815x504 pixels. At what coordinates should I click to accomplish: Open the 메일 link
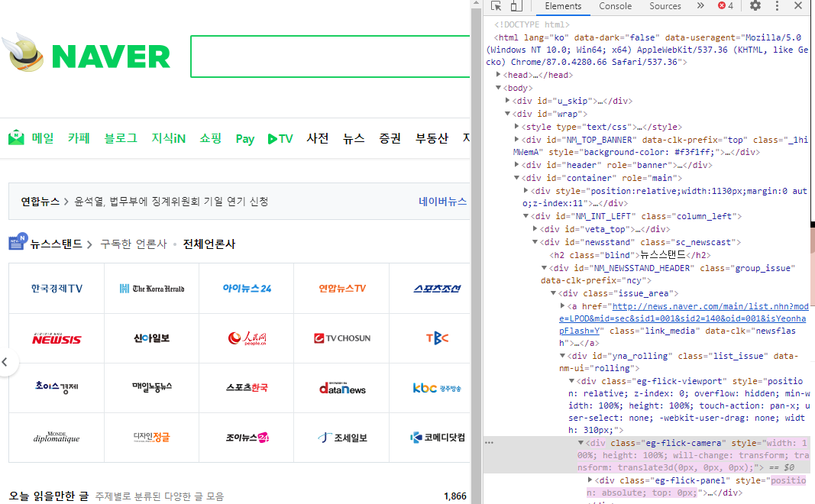43,138
